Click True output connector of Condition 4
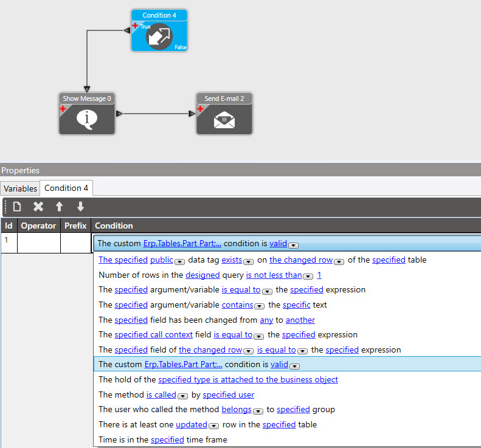 point(127,30)
